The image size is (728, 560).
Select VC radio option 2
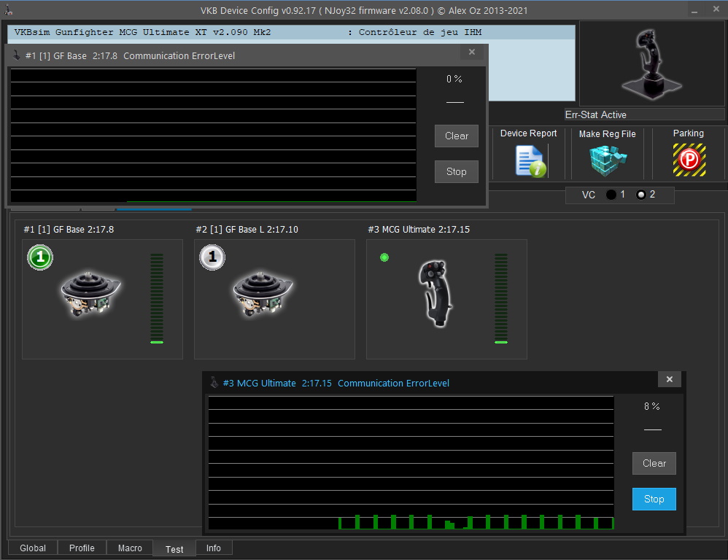click(640, 195)
